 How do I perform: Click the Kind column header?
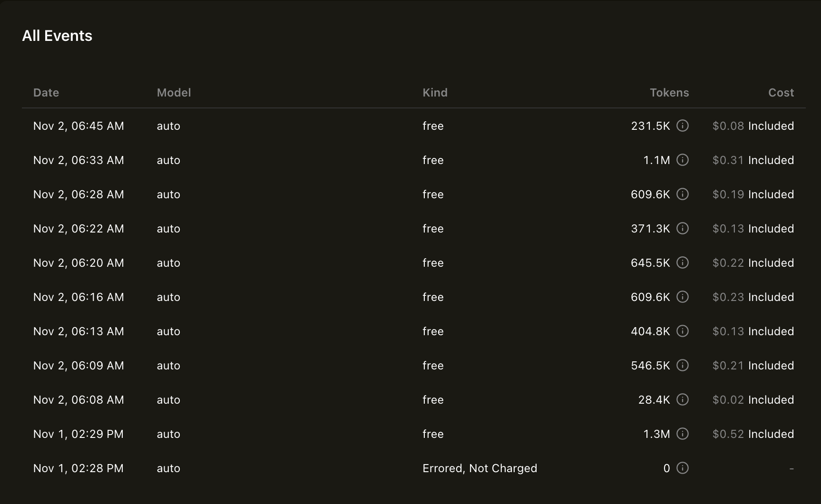tap(435, 93)
